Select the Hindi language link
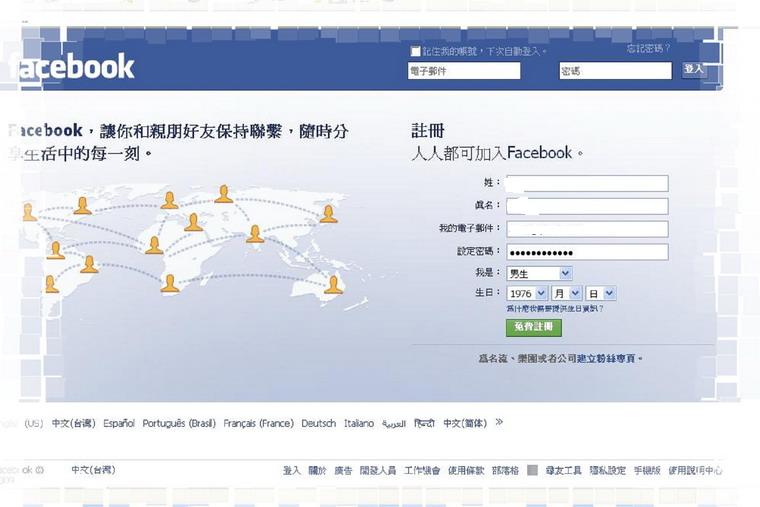This screenshot has height=507, width=760. coord(425,423)
